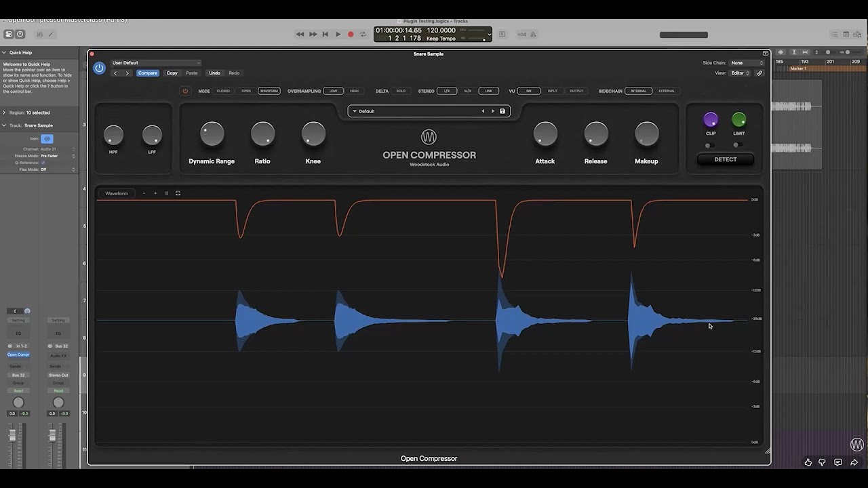The width and height of the screenshot is (868, 488).
Task: Toggle cycle mode in Logic transport
Action: 363,34
